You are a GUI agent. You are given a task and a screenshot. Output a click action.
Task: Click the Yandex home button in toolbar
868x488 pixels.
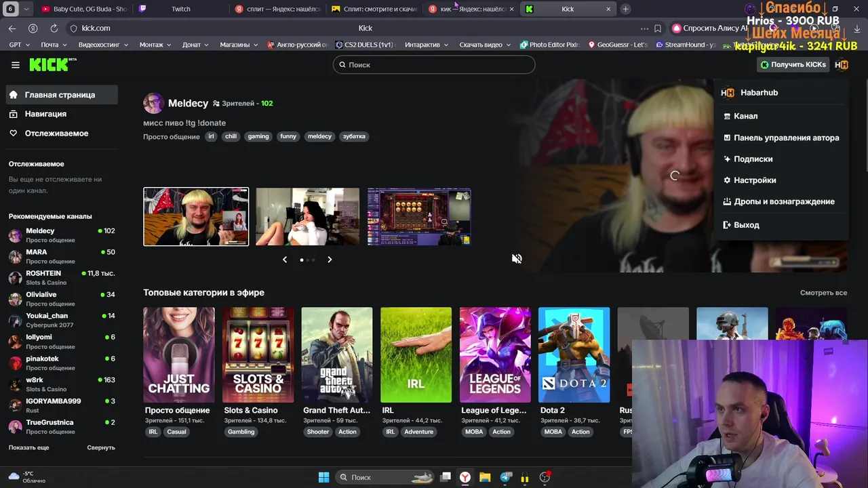(33, 28)
